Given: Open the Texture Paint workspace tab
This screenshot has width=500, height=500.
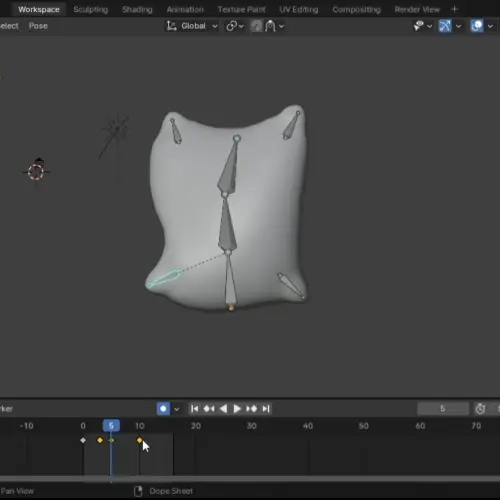Looking at the screenshot, I should 242,9.
